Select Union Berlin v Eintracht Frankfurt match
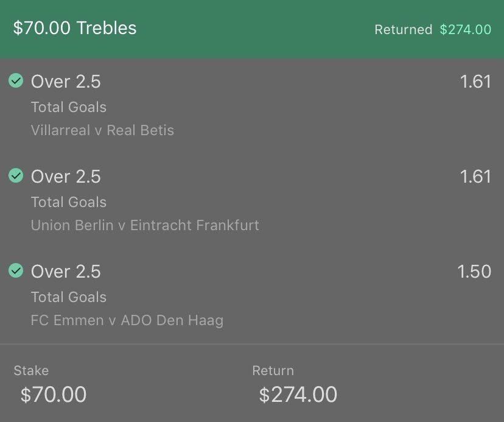Viewport: 504px width, 422px height. pos(145,225)
